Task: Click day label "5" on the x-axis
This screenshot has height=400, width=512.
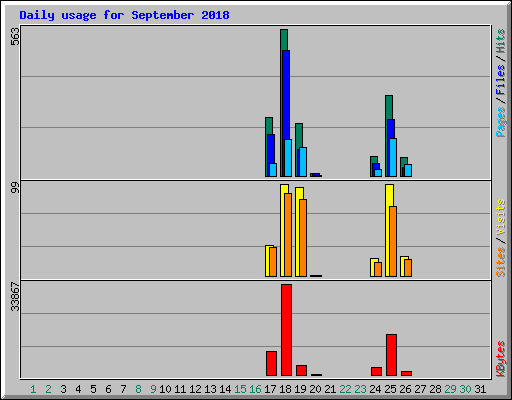Action: (x=93, y=389)
